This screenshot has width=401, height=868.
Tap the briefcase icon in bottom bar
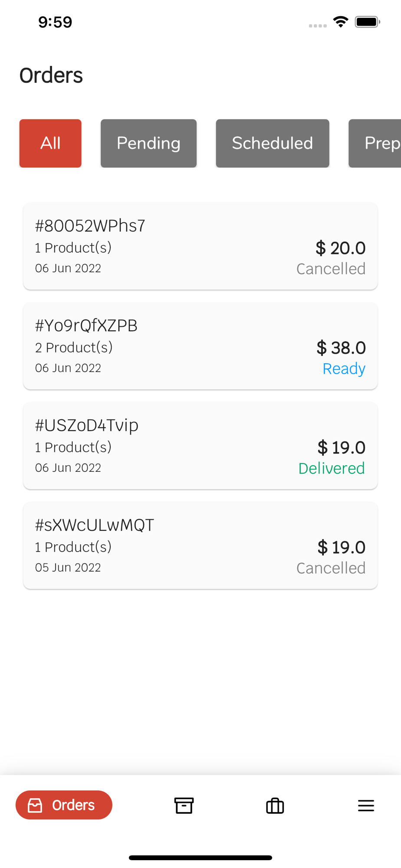point(275,806)
